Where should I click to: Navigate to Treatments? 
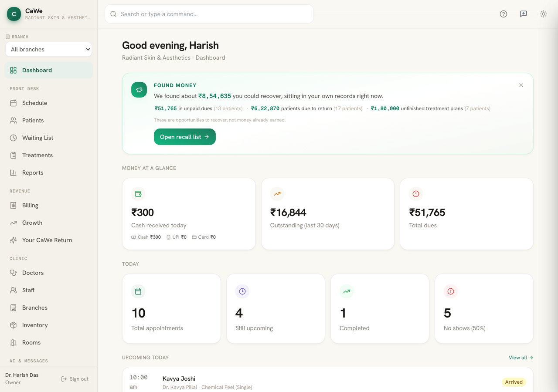tap(49, 155)
